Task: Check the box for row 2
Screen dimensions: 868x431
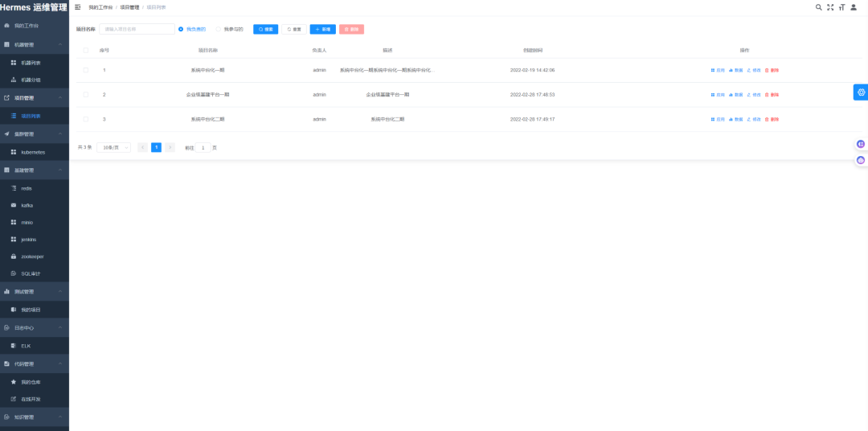Action: [x=86, y=95]
